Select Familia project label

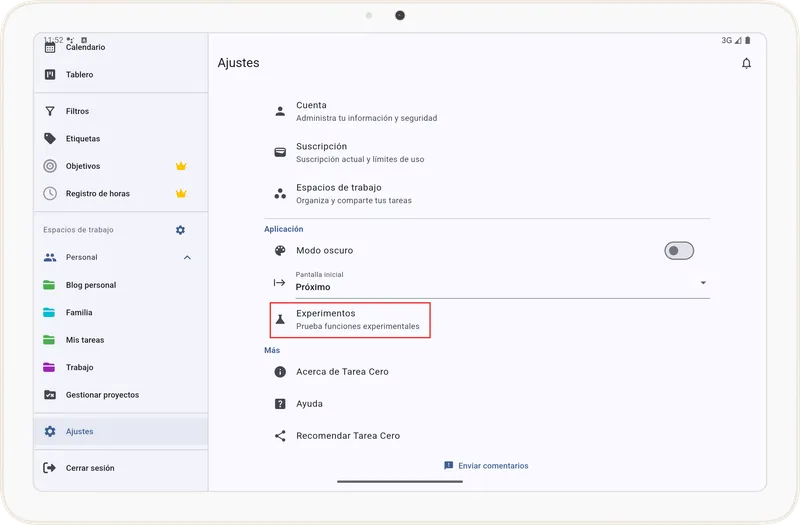point(79,312)
